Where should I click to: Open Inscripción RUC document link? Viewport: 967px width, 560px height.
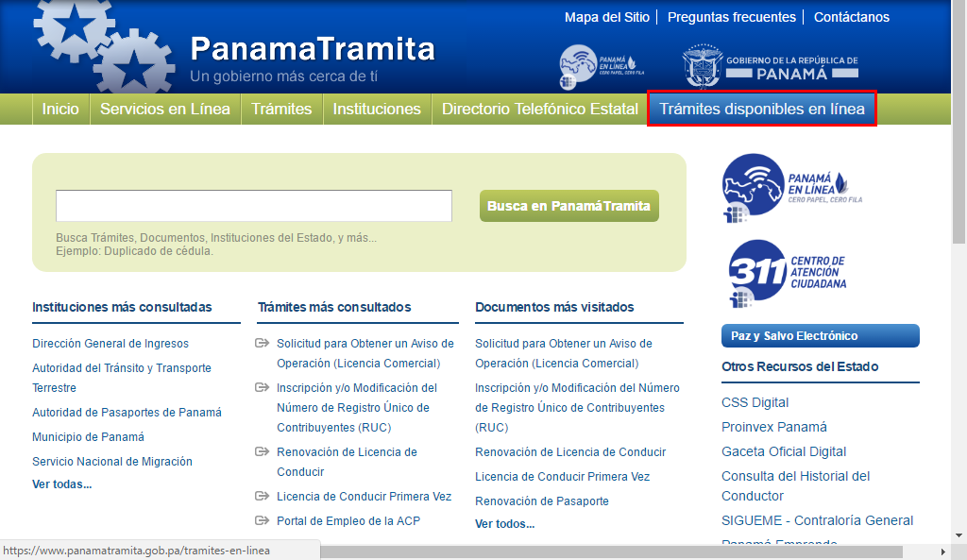[577, 408]
